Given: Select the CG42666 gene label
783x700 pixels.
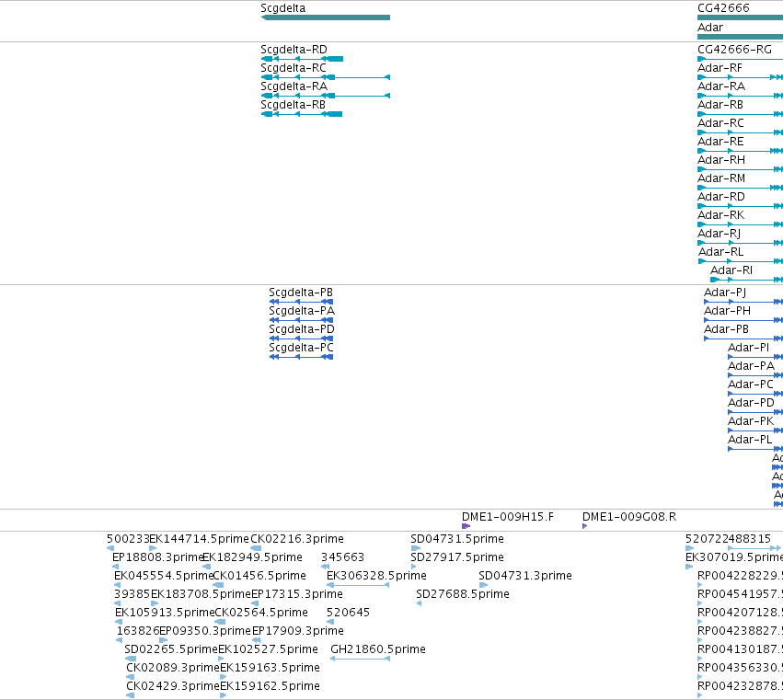Looking at the screenshot, I should click(723, 8).
